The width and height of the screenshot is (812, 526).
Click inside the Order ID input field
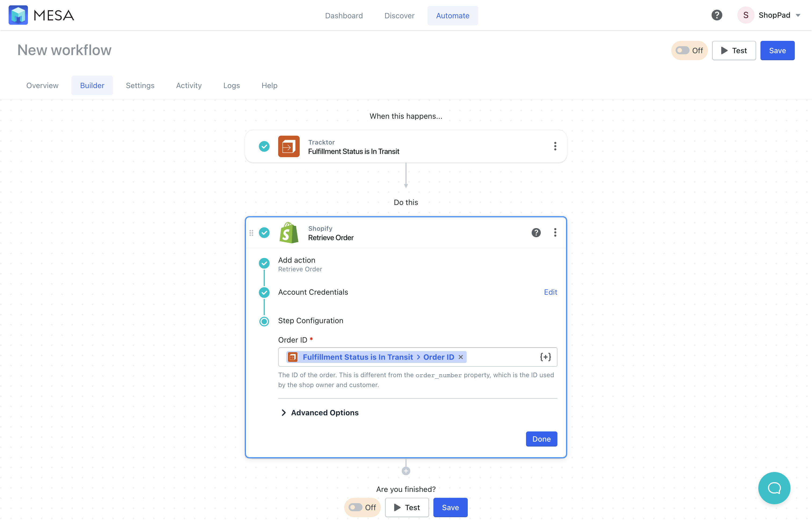(418, 357)
